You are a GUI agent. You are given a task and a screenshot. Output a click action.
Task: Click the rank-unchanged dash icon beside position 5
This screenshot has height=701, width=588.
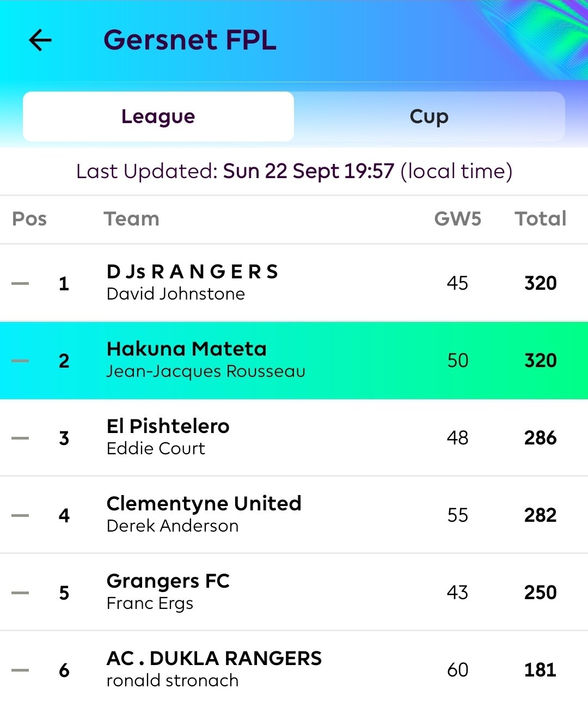point(20,593)
